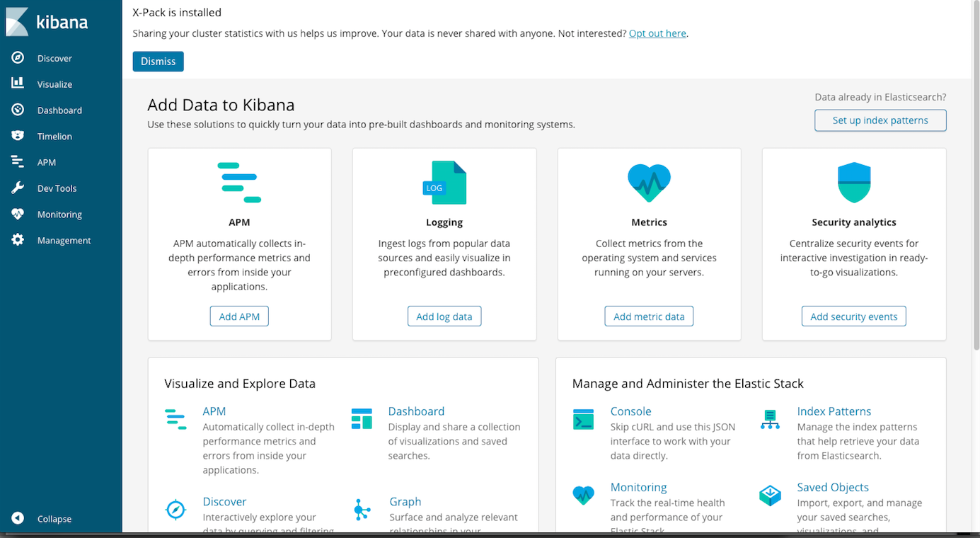Click Set up index patterns button
Viewport: 980px width, 538px height.
[x=880, y=120]
